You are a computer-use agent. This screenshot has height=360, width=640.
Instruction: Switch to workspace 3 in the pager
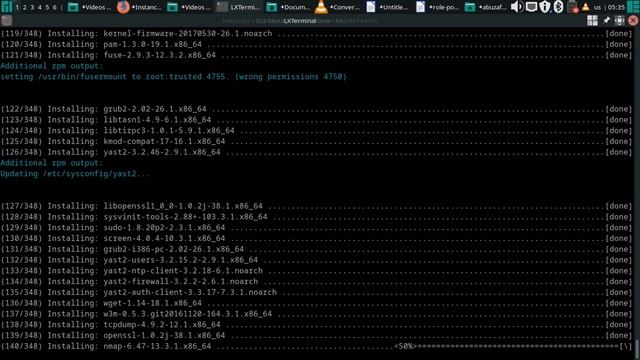pyautogui.click(x=32, y=7)
